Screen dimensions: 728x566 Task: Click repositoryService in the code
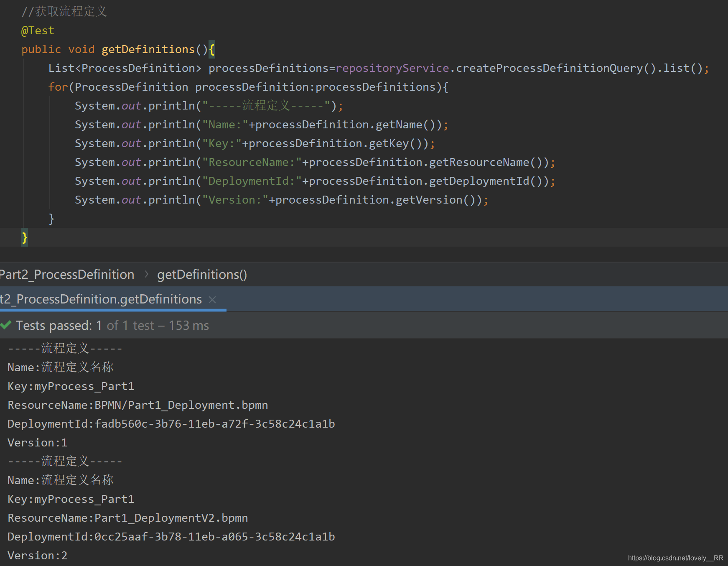click(x=392, y=68)
